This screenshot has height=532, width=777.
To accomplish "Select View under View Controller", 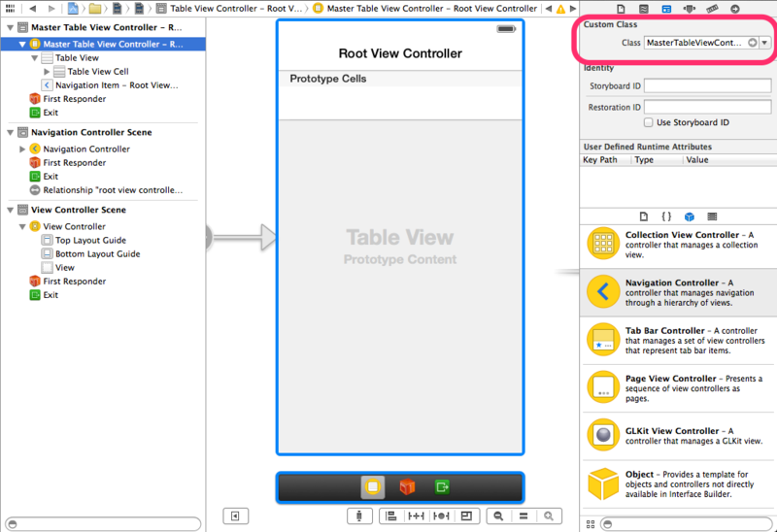I will (64, 268).
